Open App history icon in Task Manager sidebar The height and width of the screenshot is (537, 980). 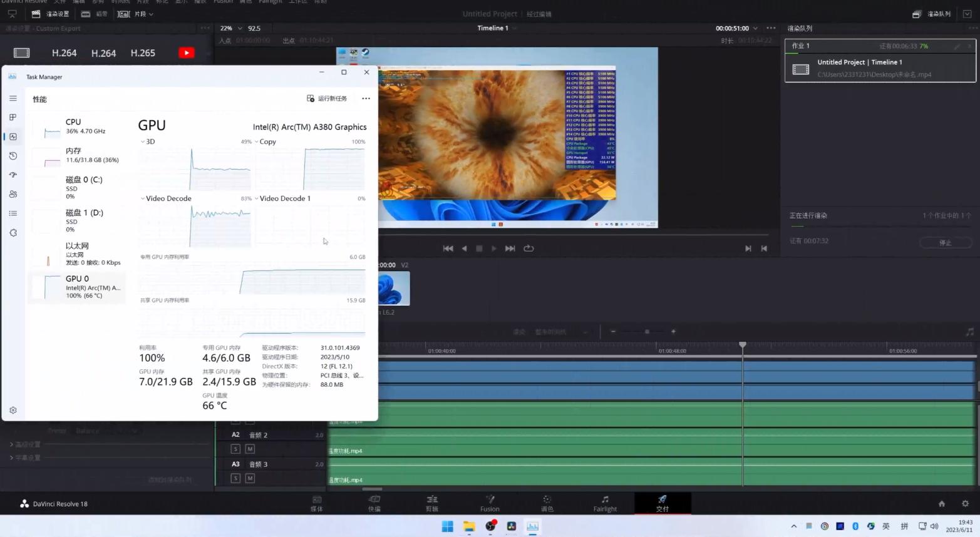13,156
